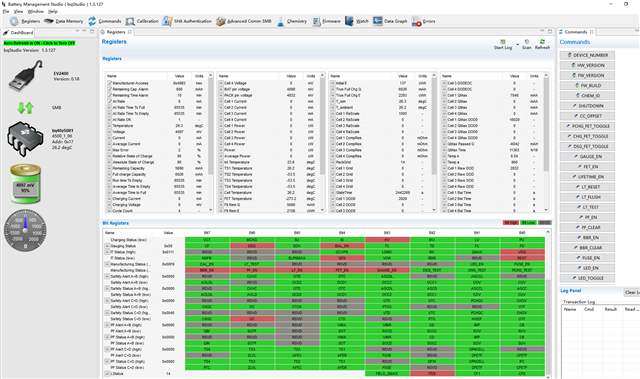Screen dimensions: 640x379
Task: Open the Errors toolbar icon
Action: tap(416, 21)
